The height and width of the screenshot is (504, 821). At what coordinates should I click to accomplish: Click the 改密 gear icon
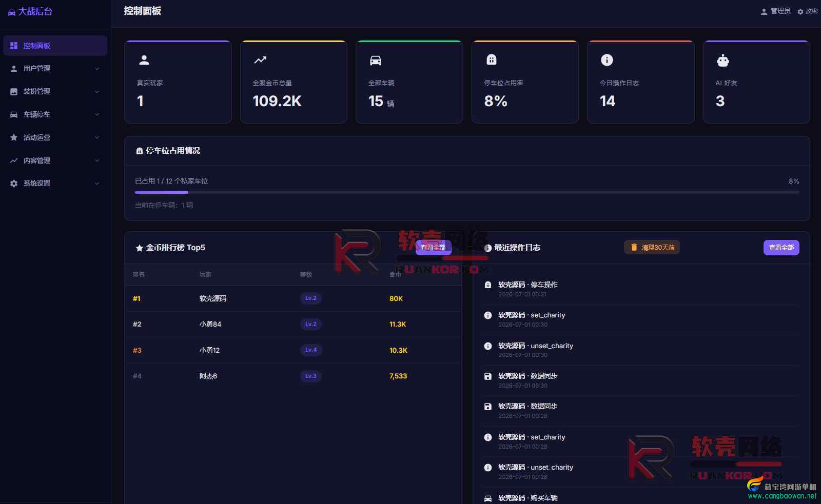click(x=800, y=11)
